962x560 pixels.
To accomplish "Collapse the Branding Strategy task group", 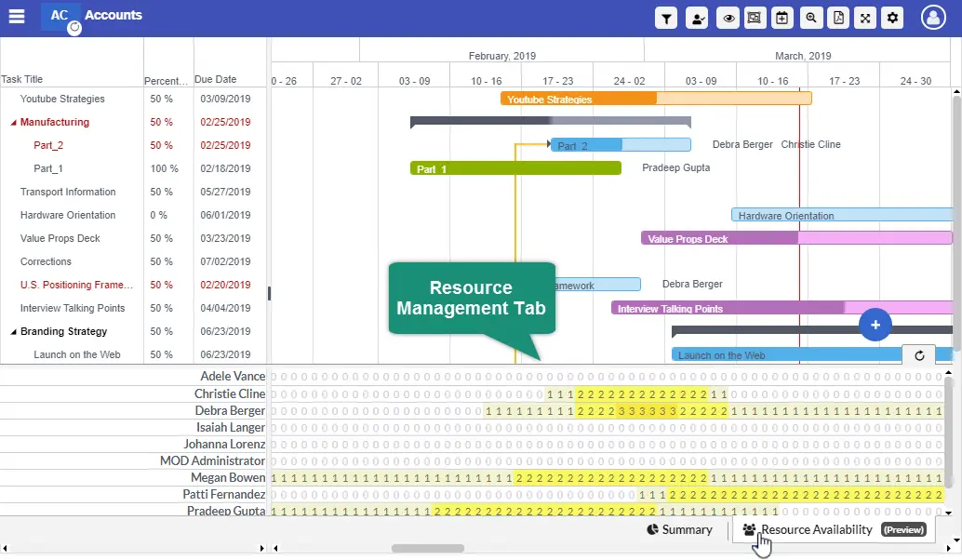I will pos(14,332).
